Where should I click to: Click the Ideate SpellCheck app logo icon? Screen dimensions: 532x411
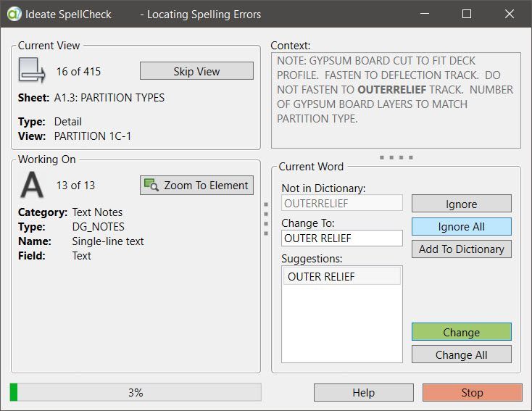click(14, 14)
